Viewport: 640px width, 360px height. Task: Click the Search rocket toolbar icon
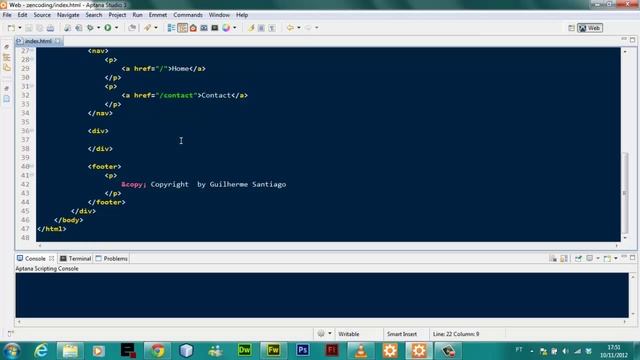click(x=147, y=28)
